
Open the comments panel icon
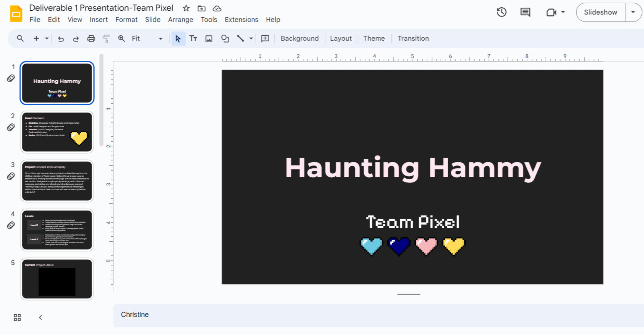(x=525, y=12)
